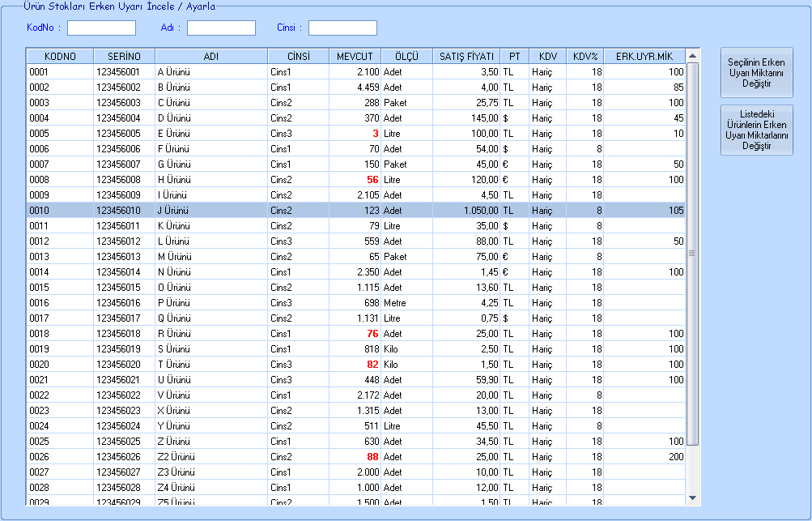Select the I Ürünü row
Image resolution: width=812 pixels, height=521 pixels.
355,195
